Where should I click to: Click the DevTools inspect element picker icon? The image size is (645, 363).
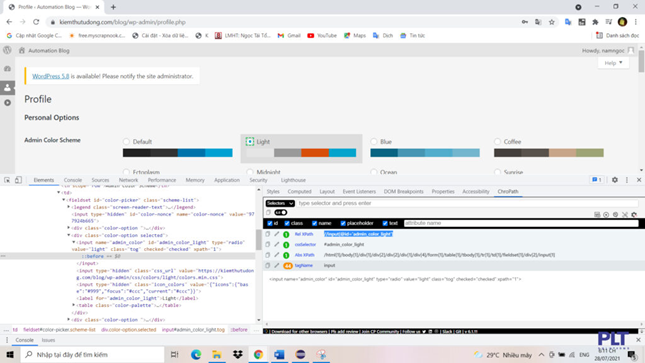(7, 180)
